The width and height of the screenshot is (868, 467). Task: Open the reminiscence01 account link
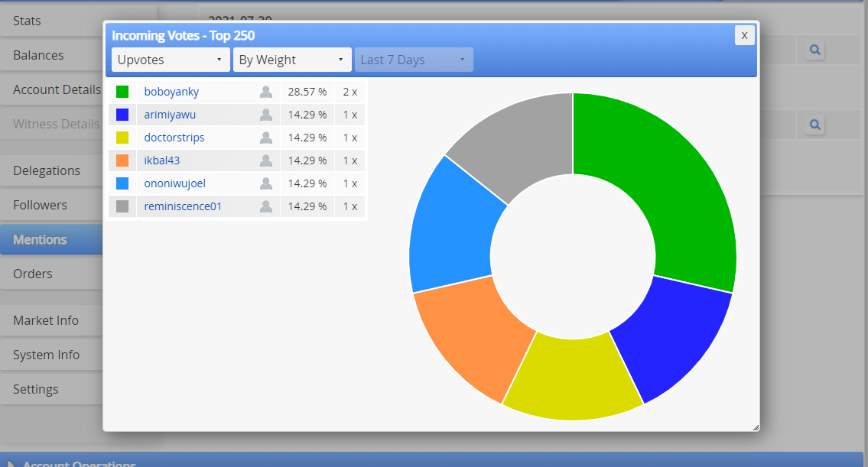click(183, 206)
